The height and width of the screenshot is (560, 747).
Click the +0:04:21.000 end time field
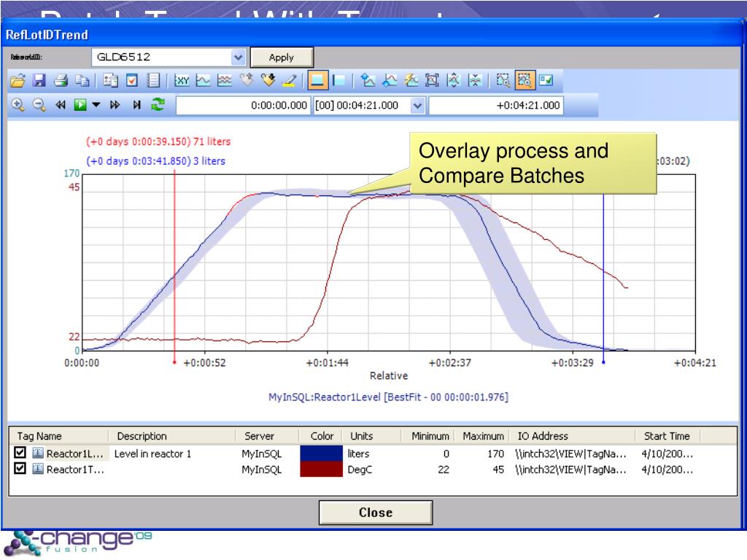coord(496,105)
